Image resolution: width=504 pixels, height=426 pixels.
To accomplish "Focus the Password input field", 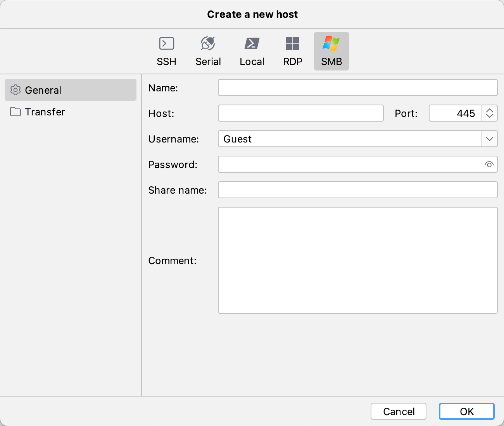I will click(358, 164).
